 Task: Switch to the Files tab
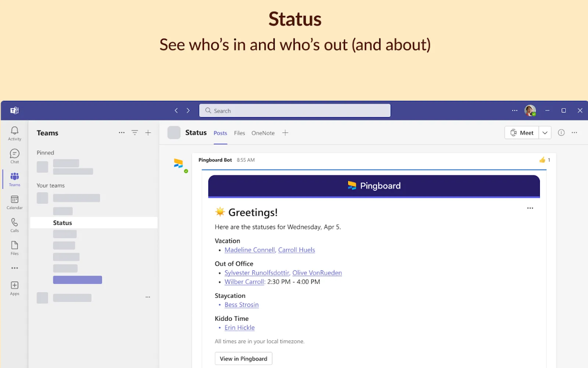tap(239, 133)
